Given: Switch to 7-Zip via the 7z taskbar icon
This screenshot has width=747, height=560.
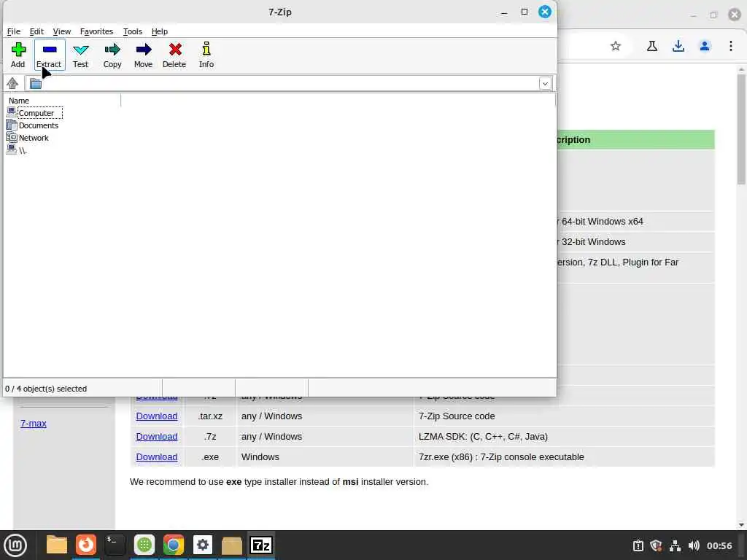Looking at the screenshot, I should [261, 545].
